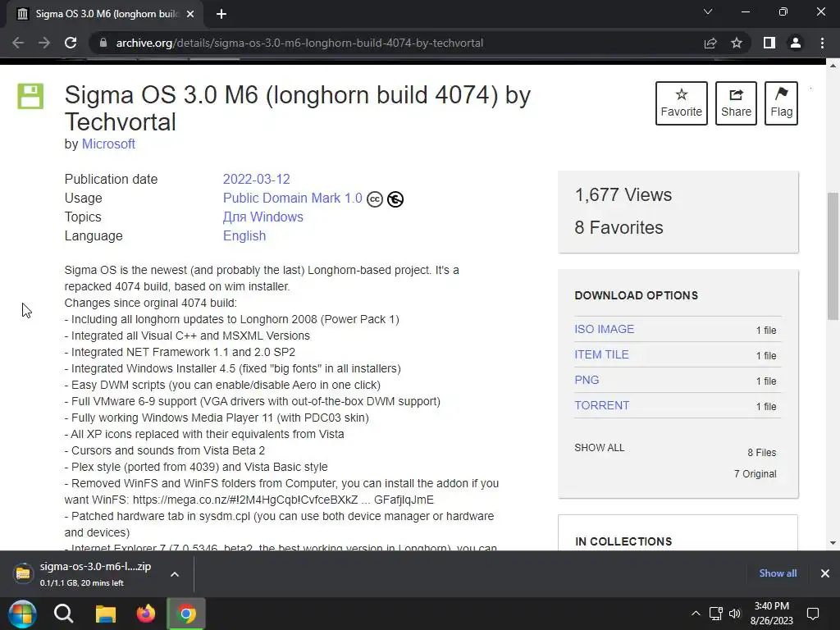This screenshot has width=840, height=630.
Task: Click the lock icon in the address bar
Action: [x=103, y=43]
